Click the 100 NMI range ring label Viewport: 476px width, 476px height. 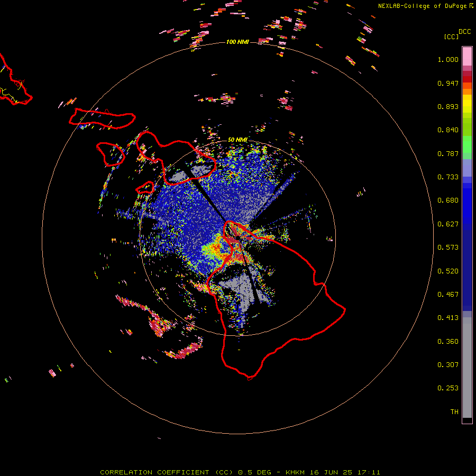[x=237, y=42]
